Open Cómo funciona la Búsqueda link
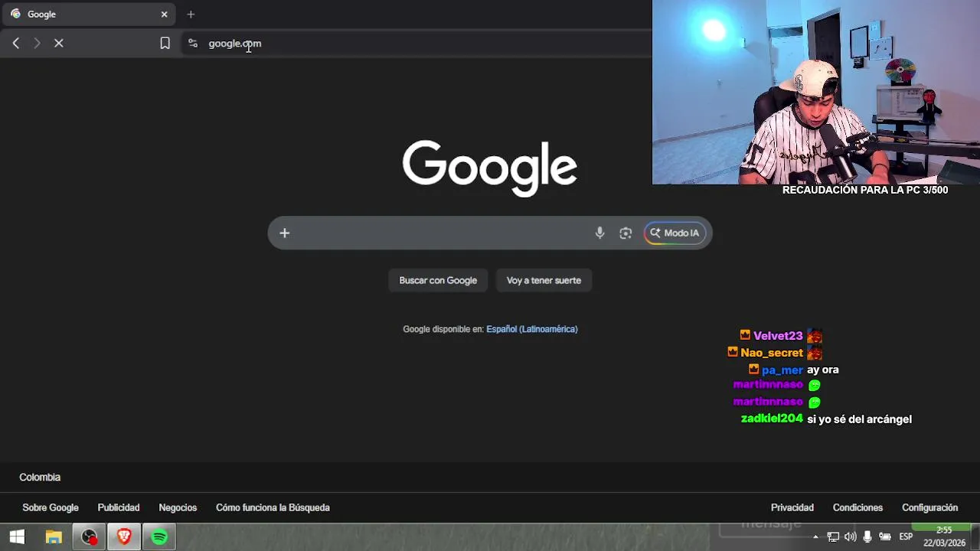 [x=273, y=507]
